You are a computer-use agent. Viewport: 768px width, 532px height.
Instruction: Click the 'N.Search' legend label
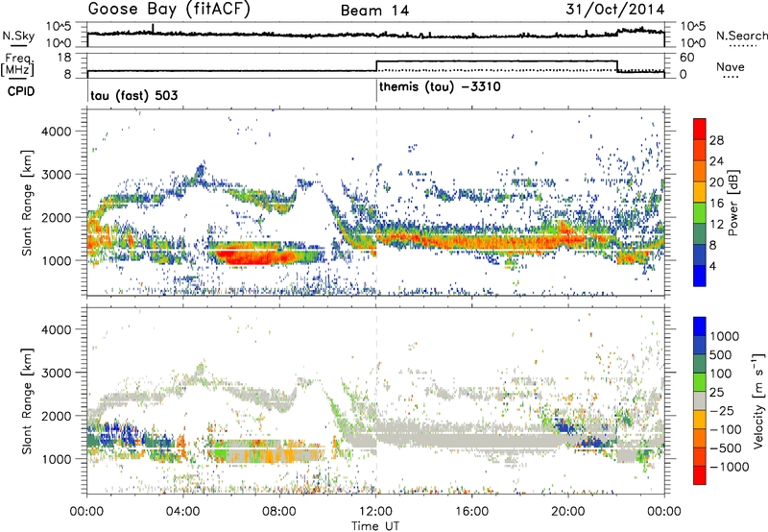[x=741, y=36]
